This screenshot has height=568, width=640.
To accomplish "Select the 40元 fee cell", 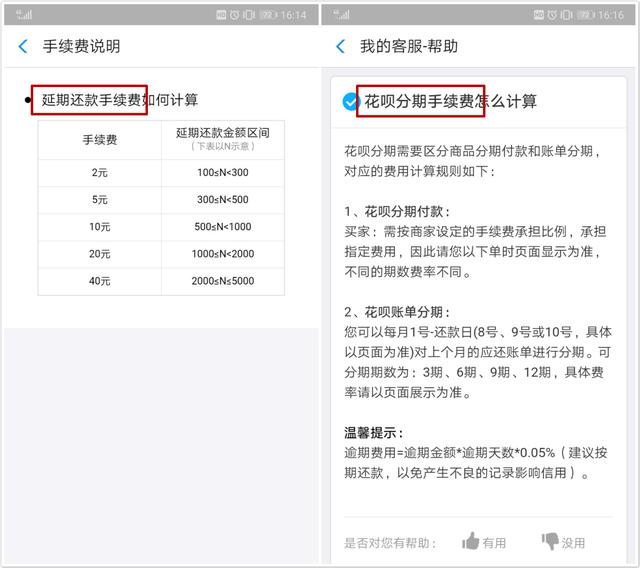I will (x=100, y=281).
